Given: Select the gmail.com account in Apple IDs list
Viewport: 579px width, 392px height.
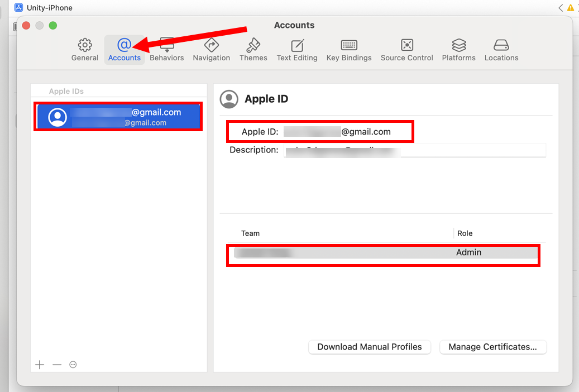Looking at the screenshot, I should [x=118, y=117].
